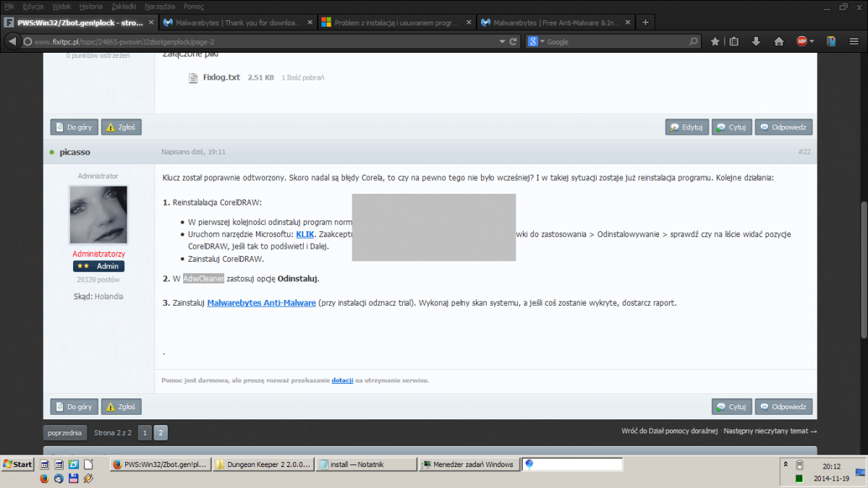Open the Widok menu
The width and height of the screenshot is (868, 488).
(x=62, y=6)
